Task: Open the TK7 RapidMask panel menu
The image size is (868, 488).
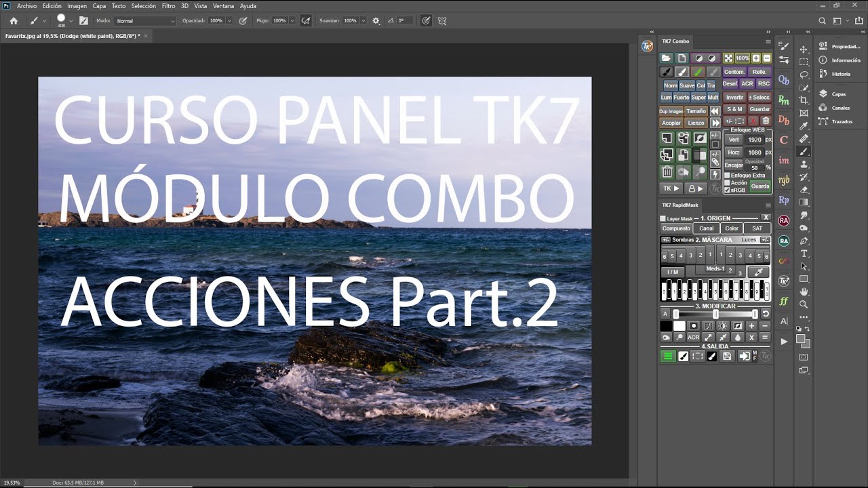Action: (x=768, y=205)
